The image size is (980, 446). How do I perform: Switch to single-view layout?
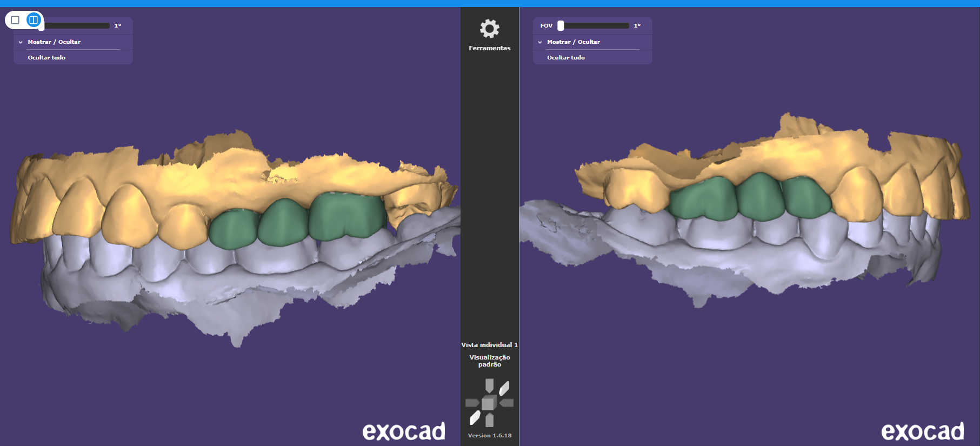point(15,20)
